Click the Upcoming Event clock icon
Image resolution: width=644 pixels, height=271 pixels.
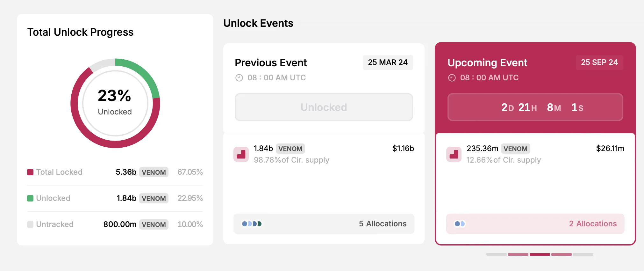[x=452, y=78]
